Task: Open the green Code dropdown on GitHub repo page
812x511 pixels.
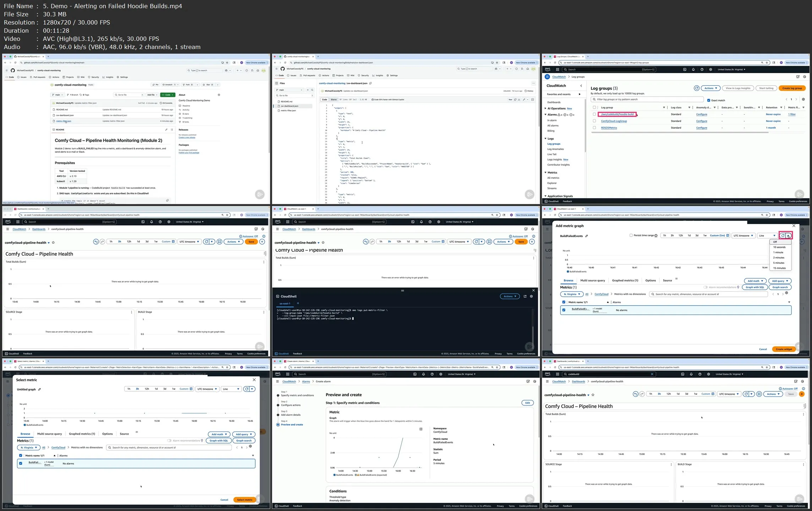Action: click(x=168, y=95)
